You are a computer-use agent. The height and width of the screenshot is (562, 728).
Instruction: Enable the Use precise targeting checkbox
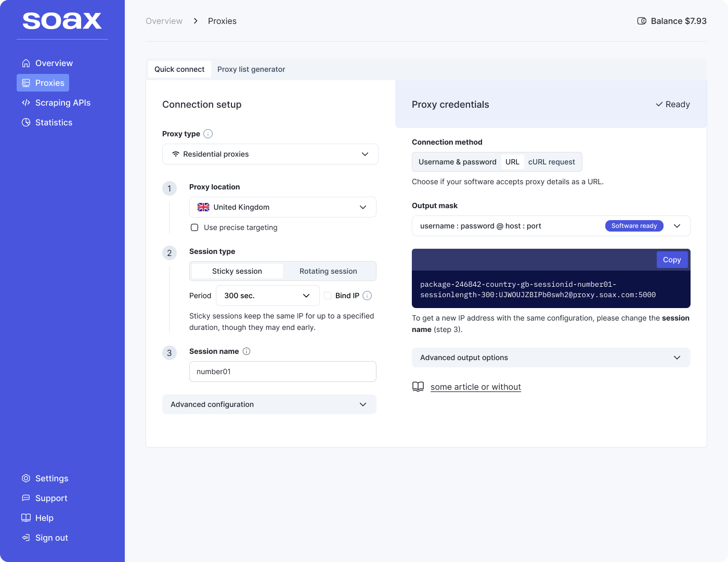click(x=194, y=227)
